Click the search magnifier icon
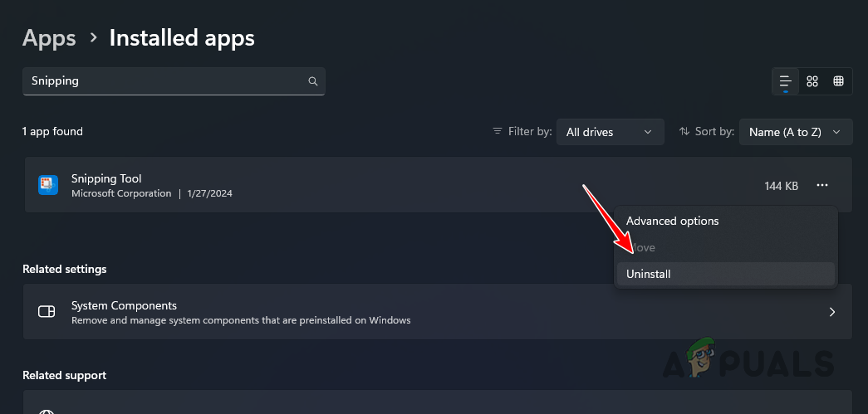 312,81
